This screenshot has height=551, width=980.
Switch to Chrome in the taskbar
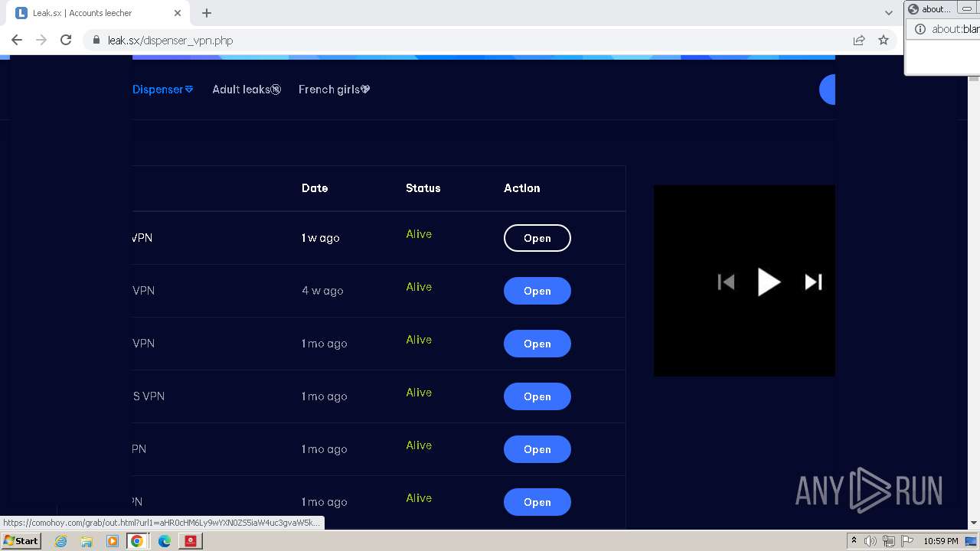pyautogui.click(x=137, y=541)
